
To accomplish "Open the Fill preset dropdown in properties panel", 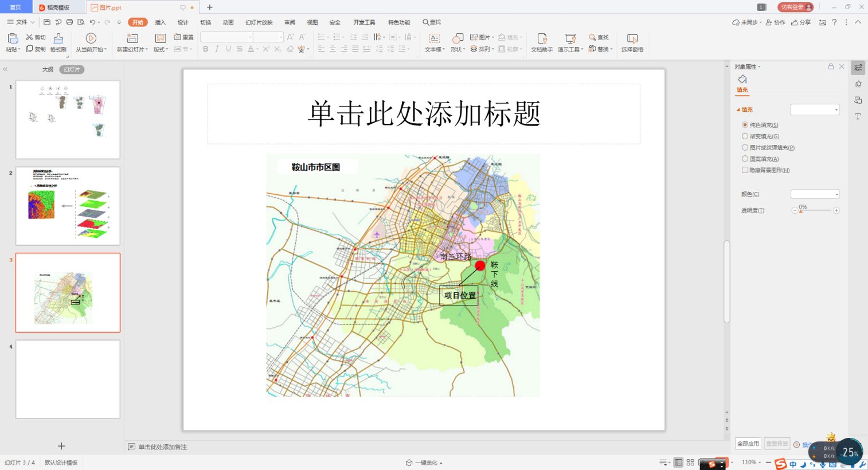I will (815, 109).
